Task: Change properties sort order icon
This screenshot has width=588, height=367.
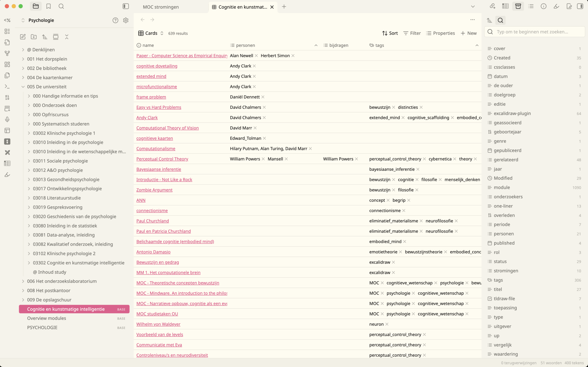Action: 489,20
